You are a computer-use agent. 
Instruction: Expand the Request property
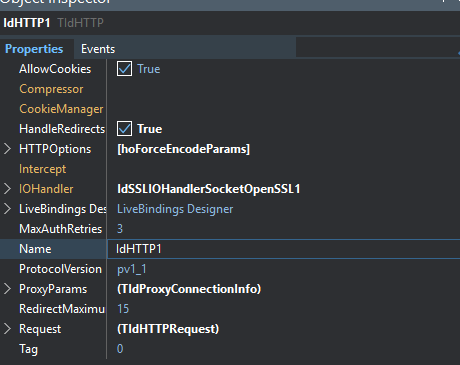[x=7, y=329]
